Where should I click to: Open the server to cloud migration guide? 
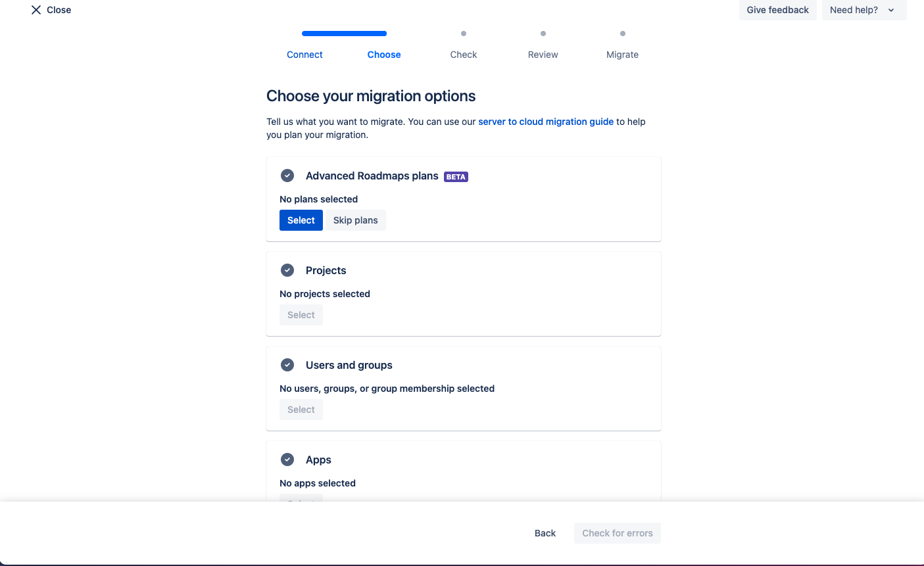coord(546,122)
